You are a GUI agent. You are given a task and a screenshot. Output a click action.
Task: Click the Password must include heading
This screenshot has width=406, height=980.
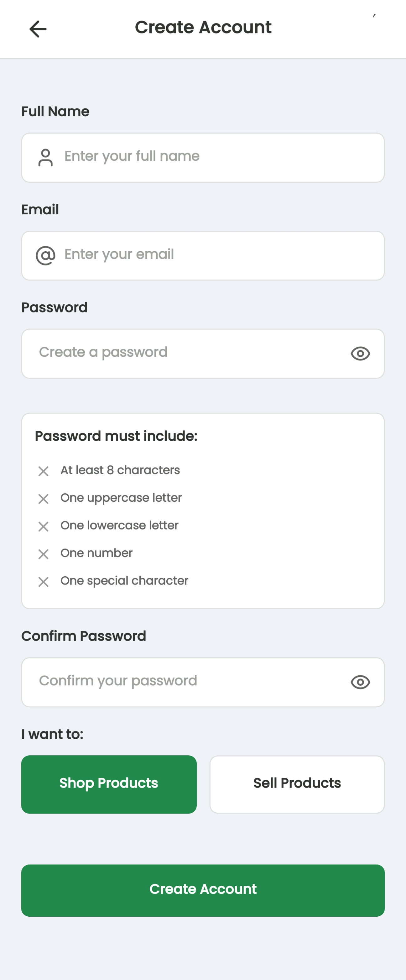pos(116,436)
